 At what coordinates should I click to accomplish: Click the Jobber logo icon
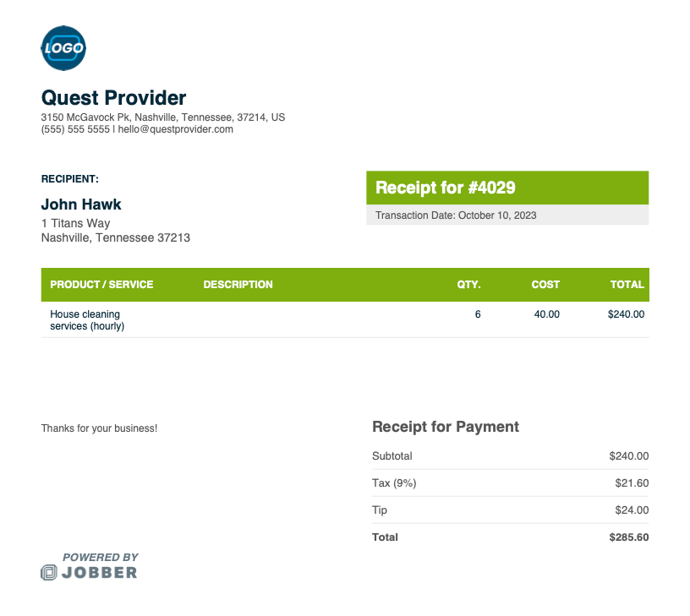point(49,573)
